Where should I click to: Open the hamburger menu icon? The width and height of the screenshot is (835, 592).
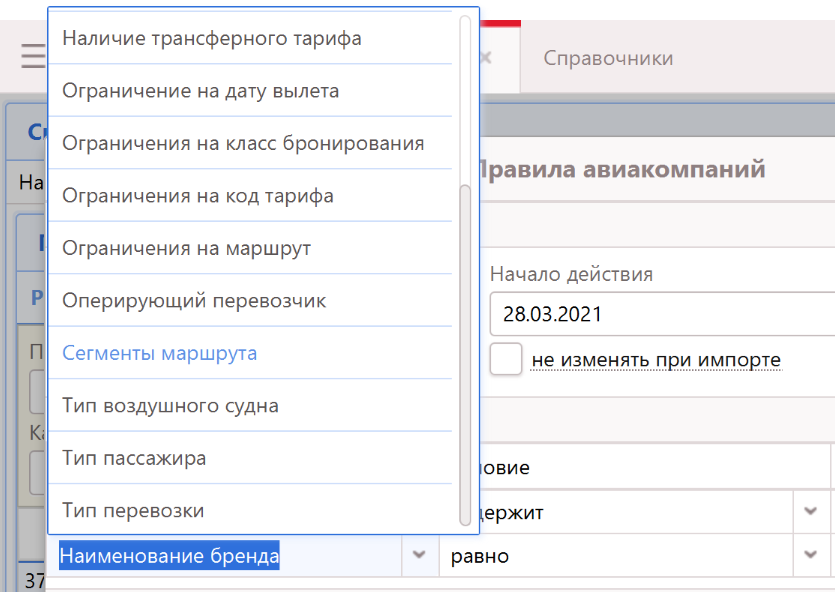coord(32,57)
